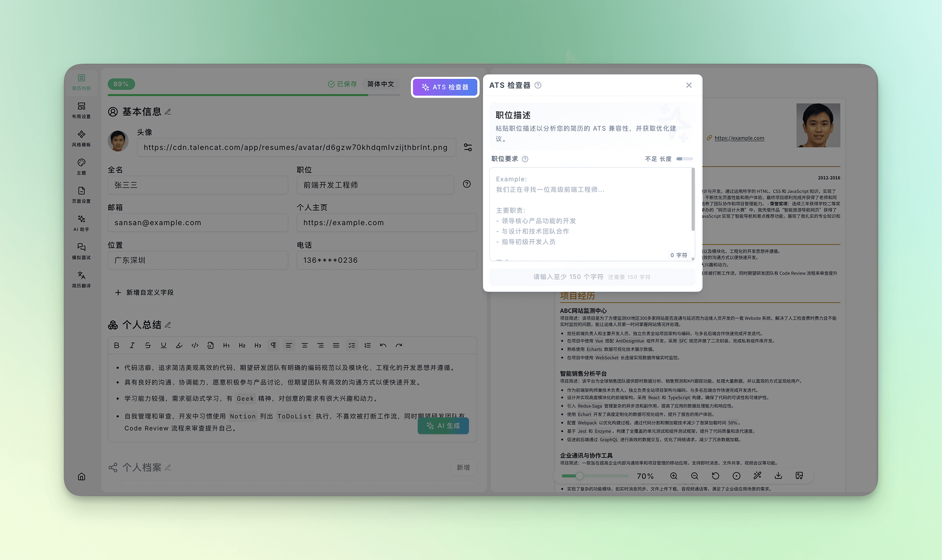Click the home icon in sidebar
The width and height of the screenshot is (942, 560).
point(82,476)
